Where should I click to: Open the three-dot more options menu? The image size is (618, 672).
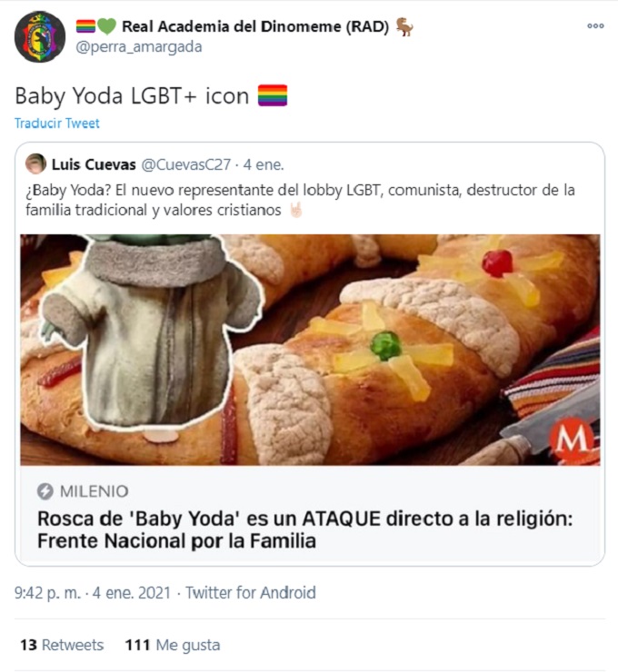point(595,25)
